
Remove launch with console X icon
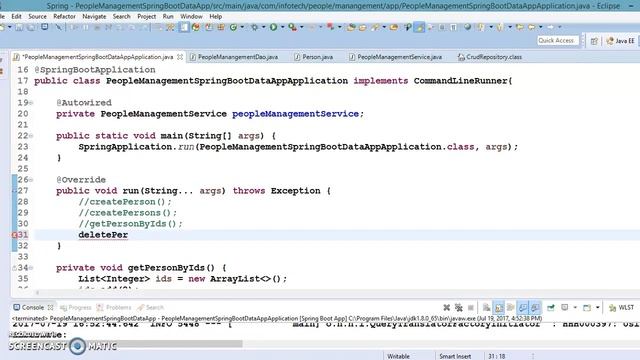[447, 307]
